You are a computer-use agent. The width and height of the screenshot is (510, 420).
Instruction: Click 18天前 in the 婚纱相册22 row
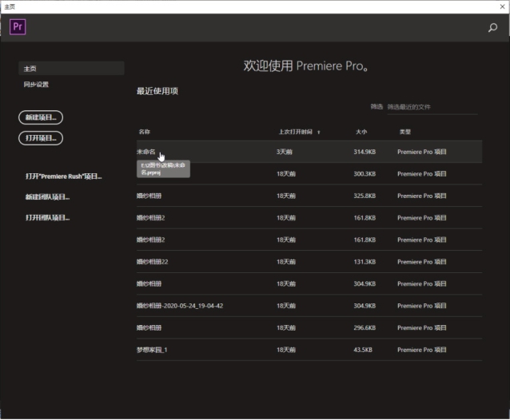click(286, 262)
